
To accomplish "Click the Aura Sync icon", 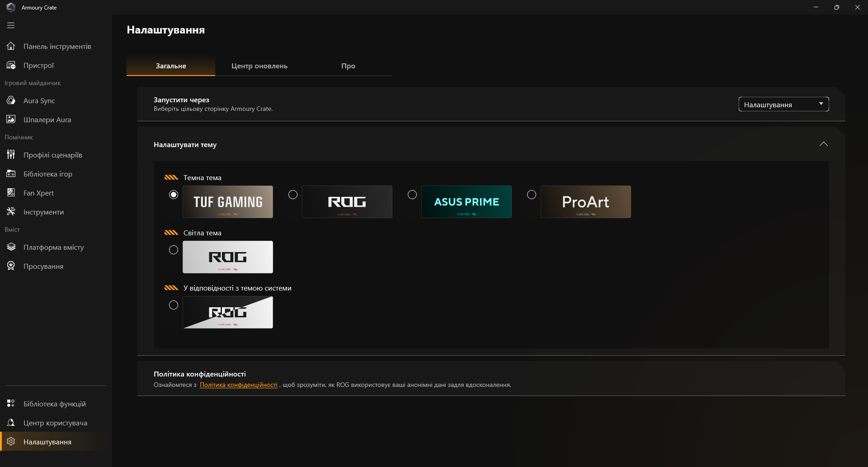I will point(11,100).
